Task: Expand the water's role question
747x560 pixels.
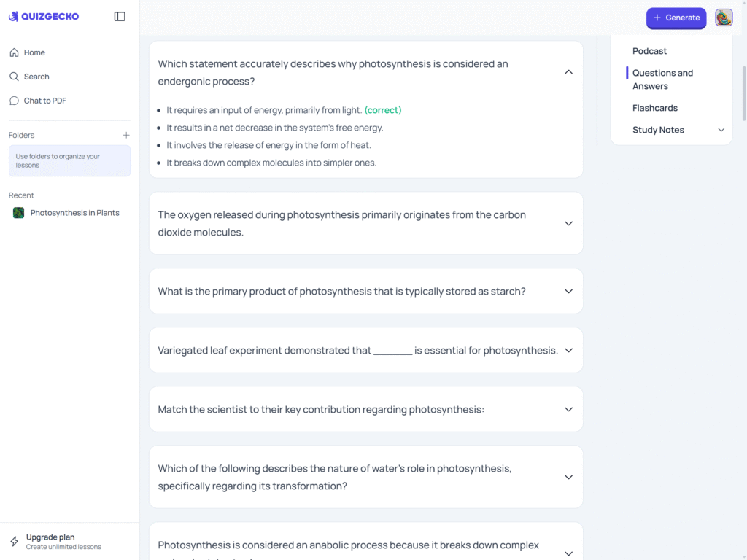Action: click(568, 477)
